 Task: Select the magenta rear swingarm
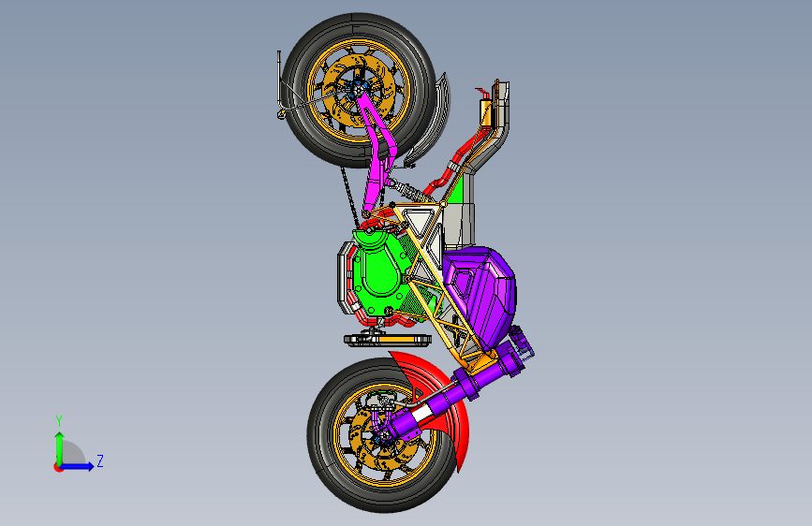377,150
